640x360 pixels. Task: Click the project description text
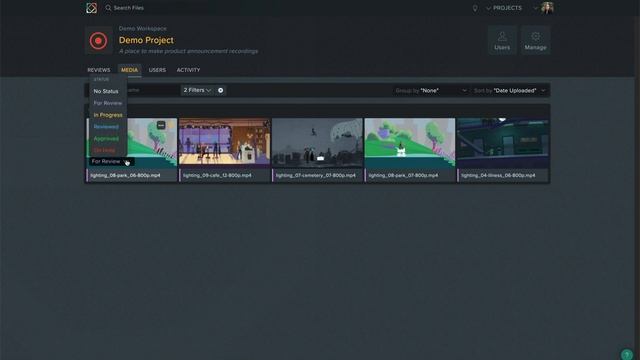tap(189, 51)
